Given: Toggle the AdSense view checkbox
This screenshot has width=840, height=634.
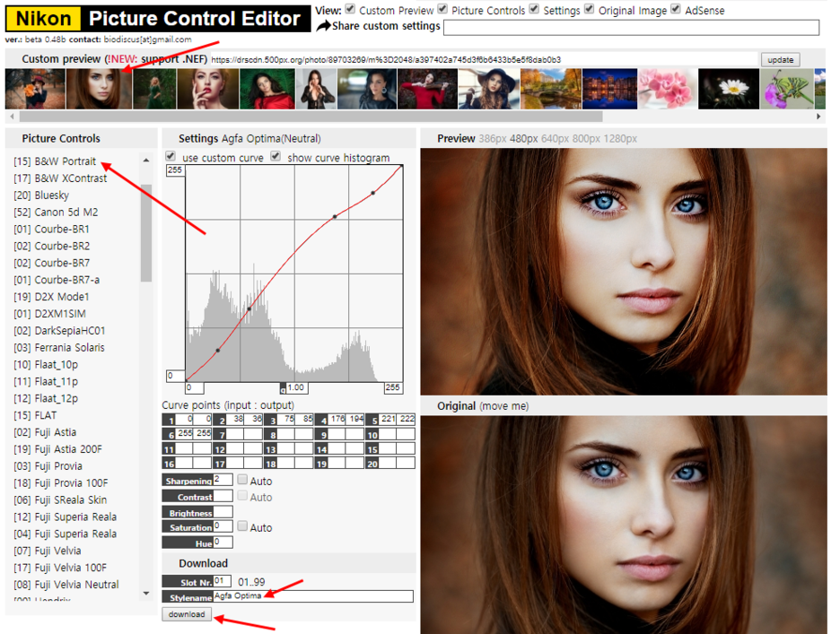Looking at the screenshot, I should (676, 9).
